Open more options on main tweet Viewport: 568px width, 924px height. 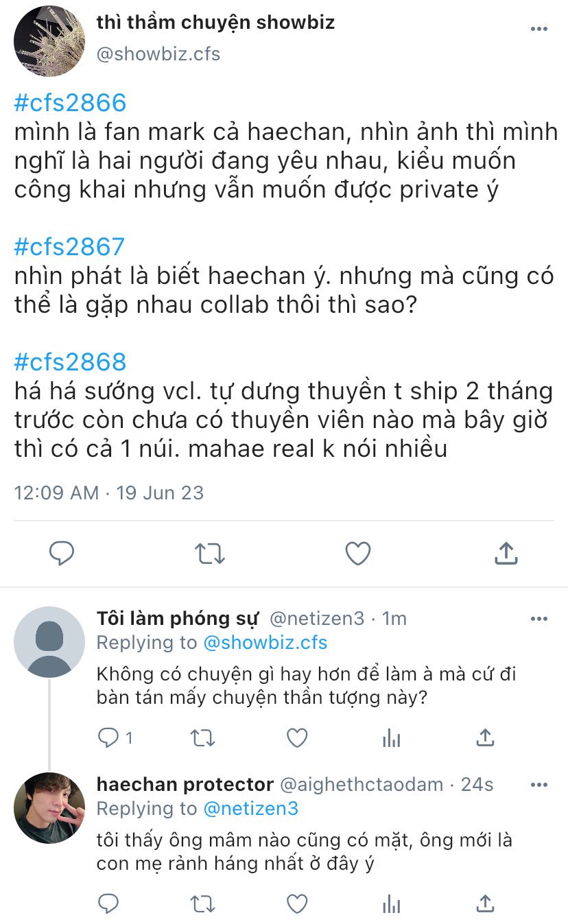[x=540, y=29]
